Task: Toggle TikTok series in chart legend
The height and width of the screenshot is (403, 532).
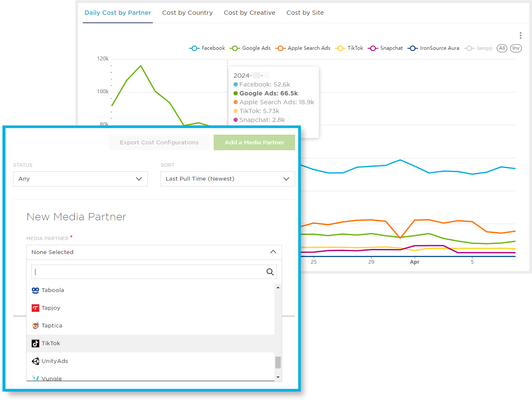Action: pos(349,48)
